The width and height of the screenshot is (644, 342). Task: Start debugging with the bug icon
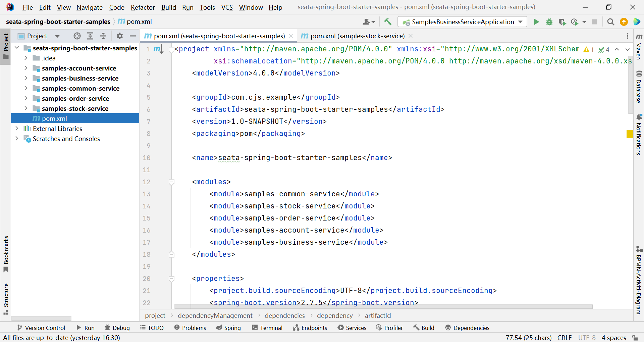click(x=549, y=22)
